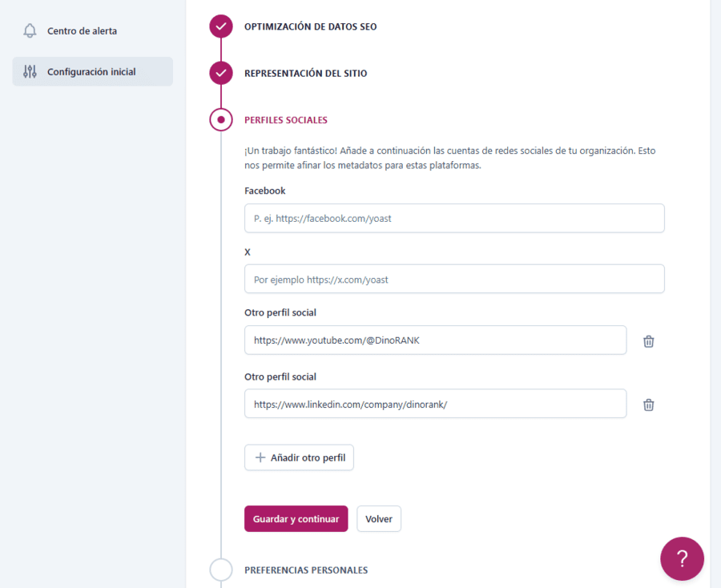The width and height of the screenshot is (721, 588).
Task: Click the Volver button
Action: (x=378, y=518)
